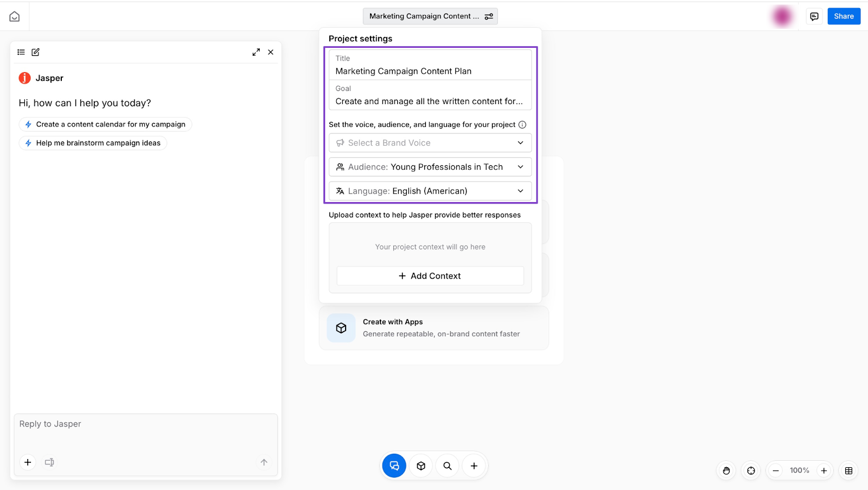The height and width of the screenshot is (490, 868).
Task: Open the comments icon
Action: coord(814,16)
